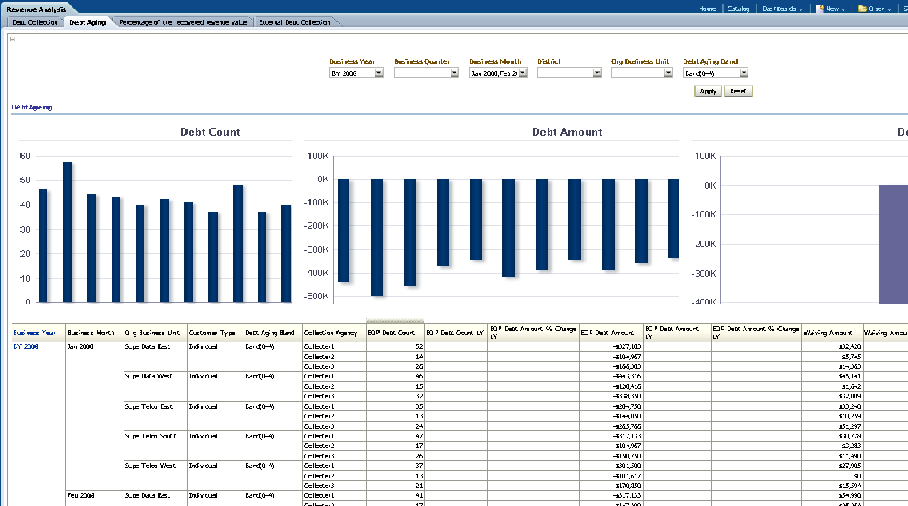Click the BOP Debt Count LY column header
908x506 pixels.
(x=455, y=333)
